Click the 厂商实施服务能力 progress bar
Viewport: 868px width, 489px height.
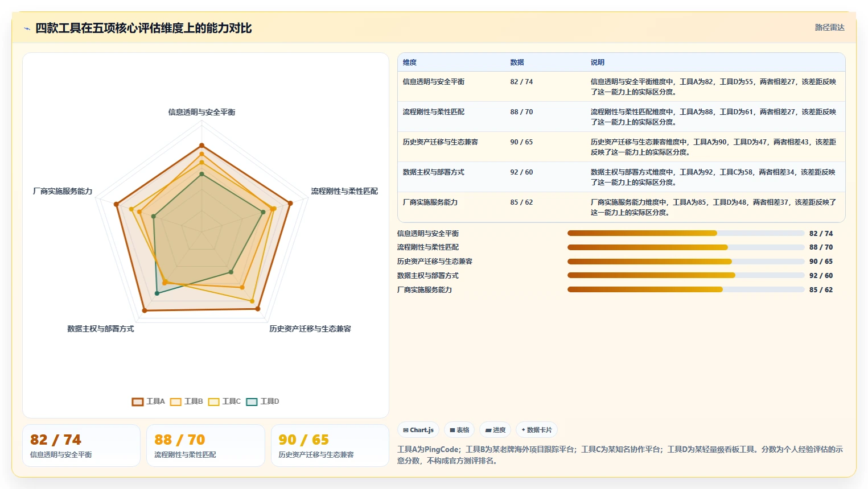[x=686, y=289]
